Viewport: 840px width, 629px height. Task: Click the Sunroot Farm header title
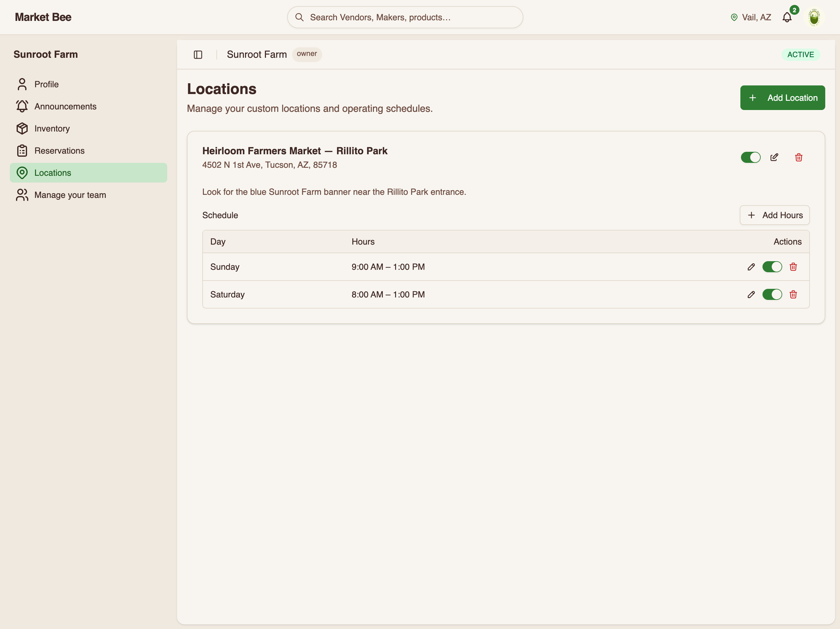pos(257,54)
